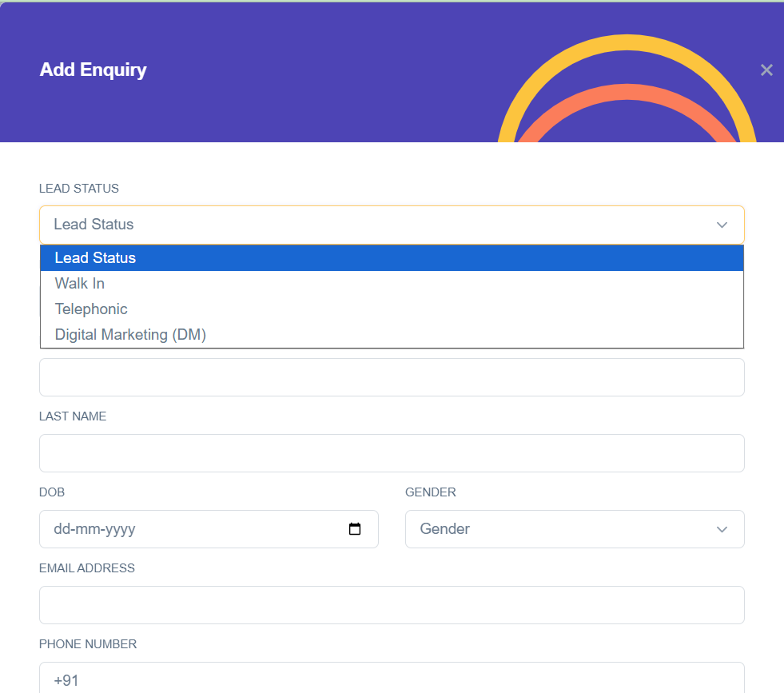Click the Email Address field
The width and height of the screenshot is (784, 693).
tap(392, 605)
